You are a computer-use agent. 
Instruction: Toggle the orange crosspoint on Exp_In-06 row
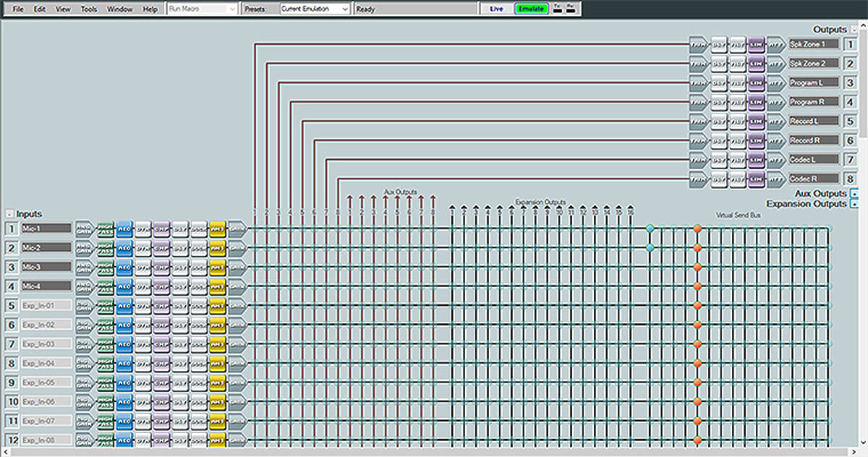click(697, 401)
